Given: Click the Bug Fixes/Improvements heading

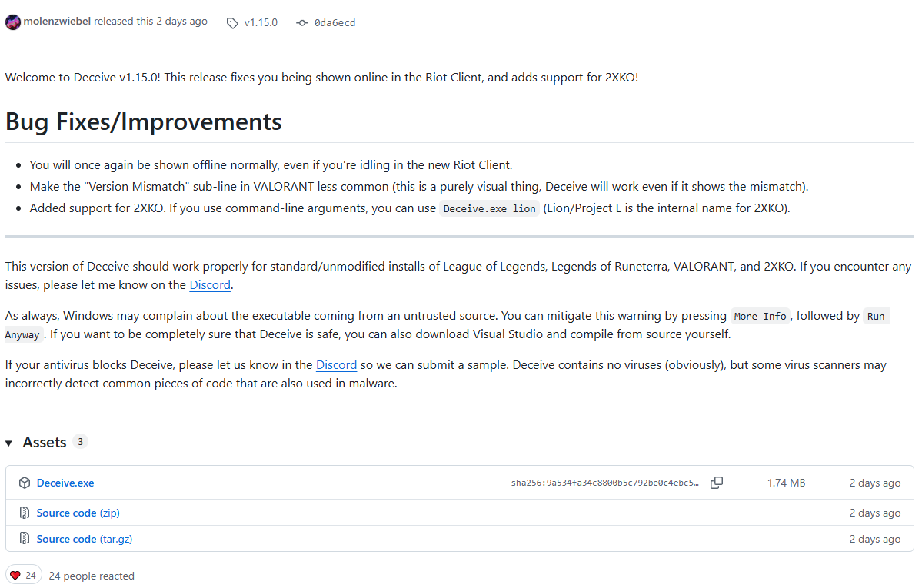Looking at the screenshot, I should tap(144, 121).
